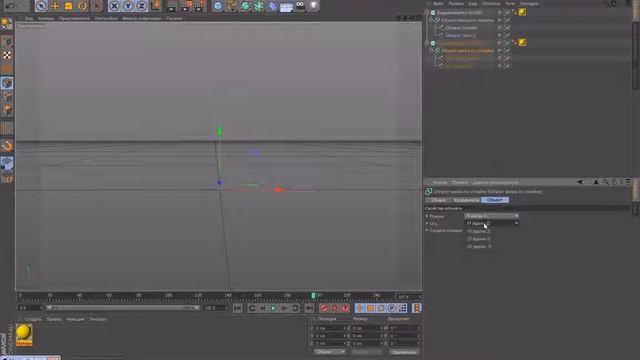Add a Light object
The height and width of the screenshot is (360, 640).
point(313,6)
